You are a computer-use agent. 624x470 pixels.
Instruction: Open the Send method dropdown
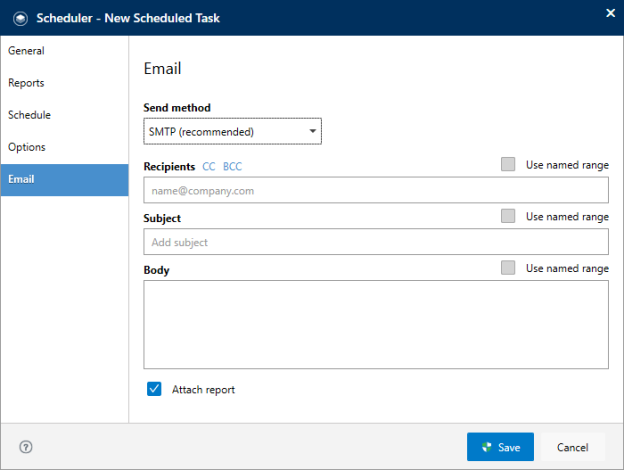pos(232,131)
